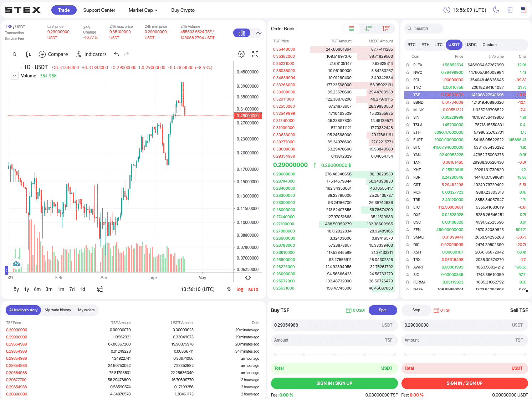Favorite the ETH coin star

408,132
